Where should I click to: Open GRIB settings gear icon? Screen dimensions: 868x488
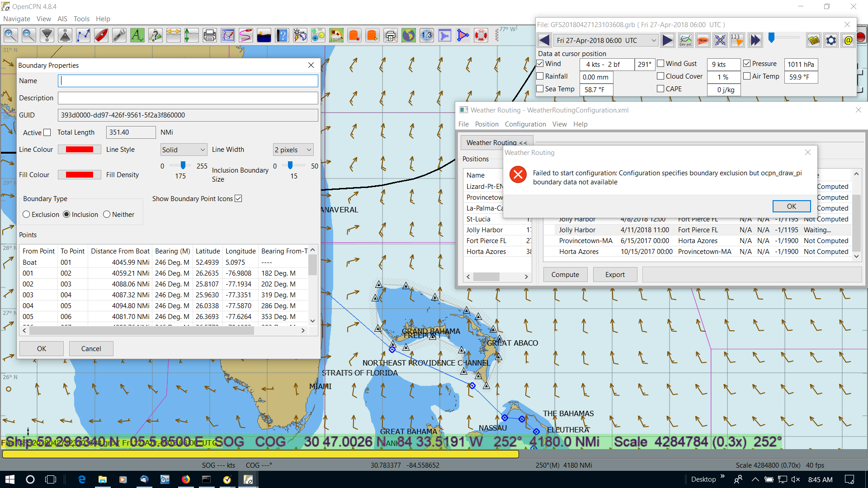pyautogui.click(x=831, y=40)
